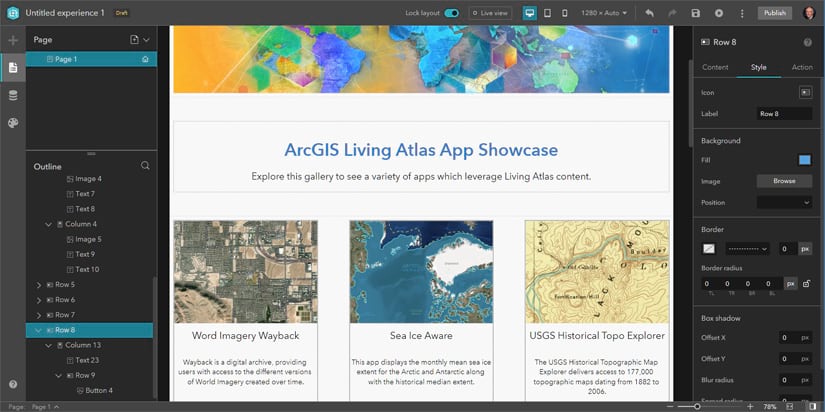
Task: Add a new page
Action: click(x=134, y=39)
